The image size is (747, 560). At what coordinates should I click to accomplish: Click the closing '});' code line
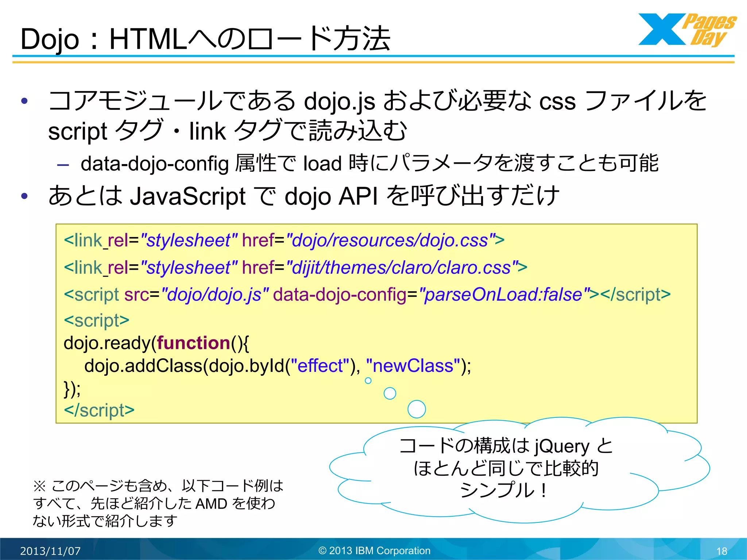click(72, 389)
